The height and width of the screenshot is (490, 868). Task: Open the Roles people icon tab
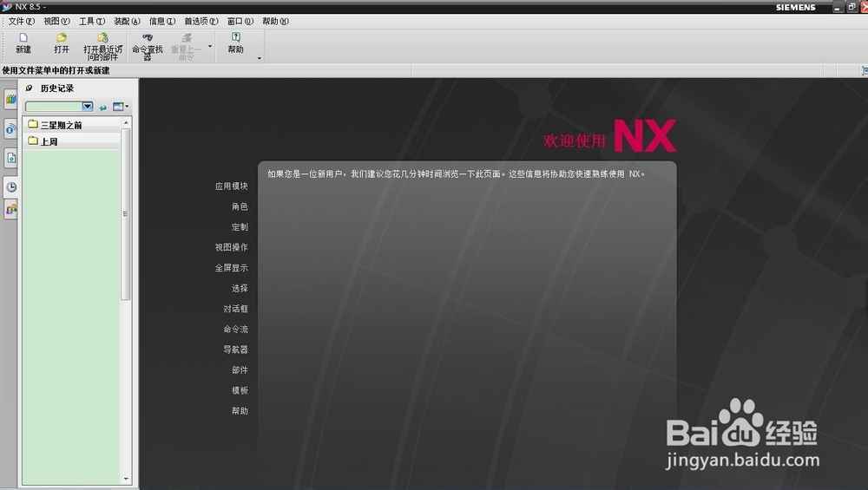click(10, 210)
